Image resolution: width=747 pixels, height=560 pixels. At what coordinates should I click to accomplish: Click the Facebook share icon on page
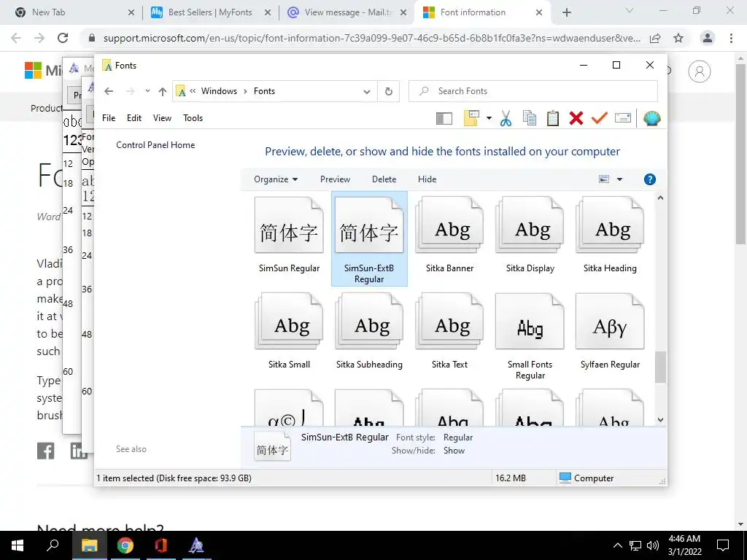46,451
